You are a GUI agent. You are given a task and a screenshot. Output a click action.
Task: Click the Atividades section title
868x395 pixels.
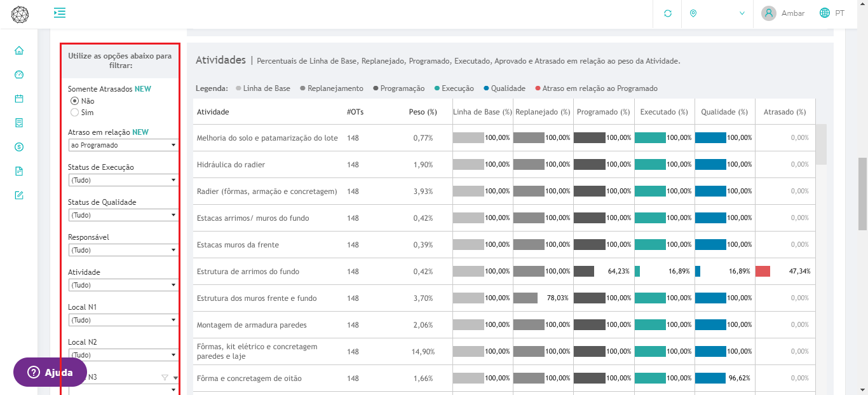coord(220,60)
